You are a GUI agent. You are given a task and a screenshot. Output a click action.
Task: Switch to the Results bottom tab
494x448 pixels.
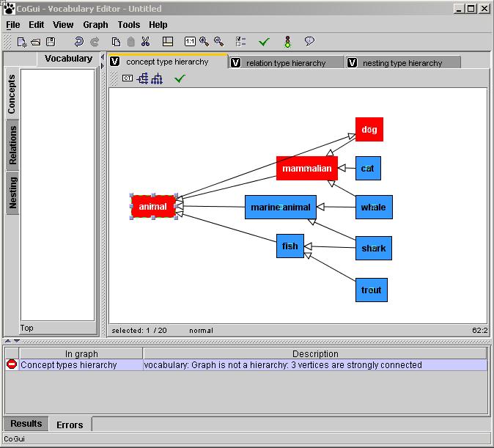pos(26,423)
